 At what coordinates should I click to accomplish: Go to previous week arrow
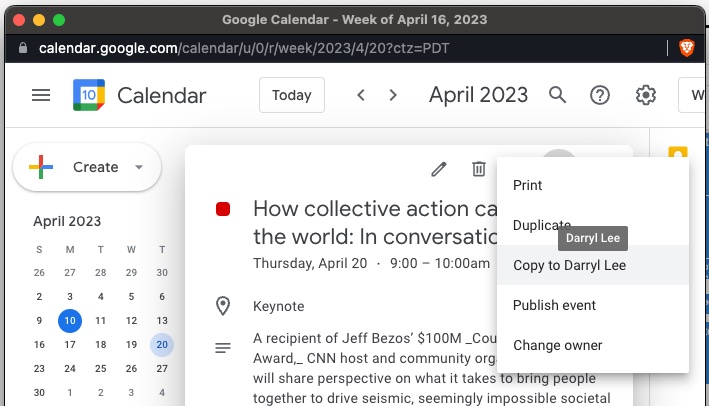[360, 95]
